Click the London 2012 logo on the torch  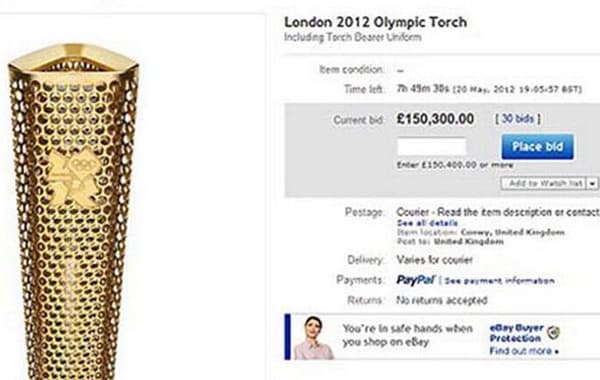click(x=73, y=178)
